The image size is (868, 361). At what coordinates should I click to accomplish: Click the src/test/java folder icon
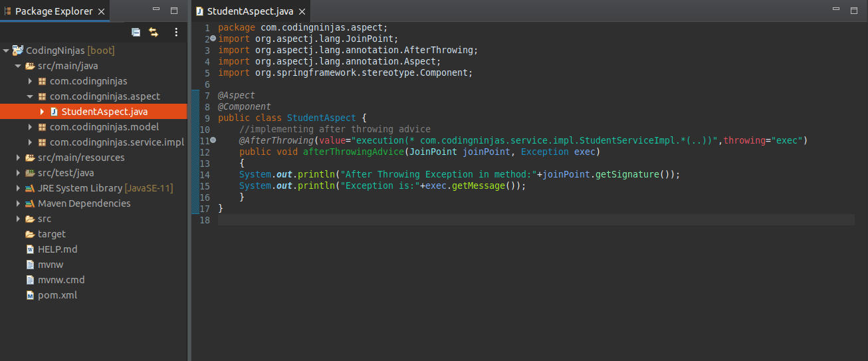[x=30, y=173]
